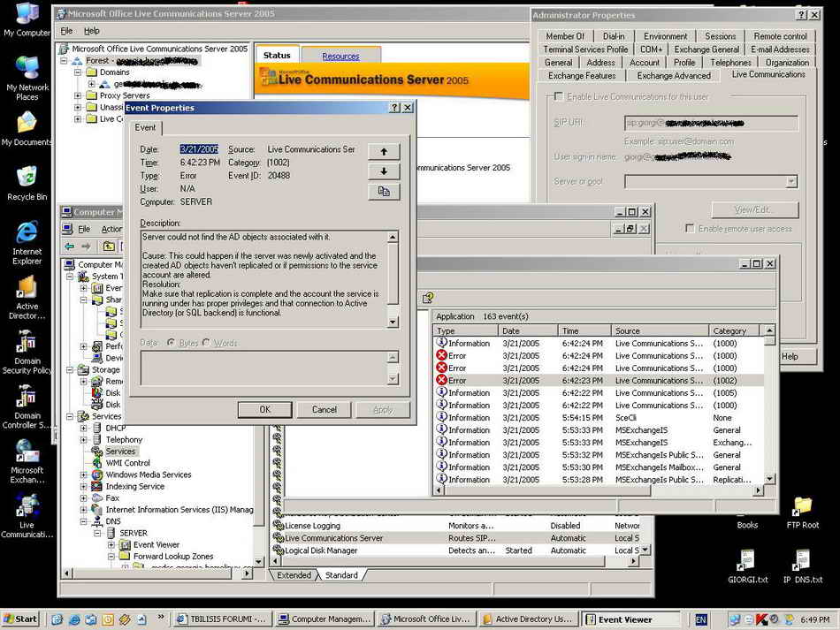This screenshot has height=630, width=840.
Task: Click Back arrow in Computer Management toolbar
Action: [x=70, y=247]
